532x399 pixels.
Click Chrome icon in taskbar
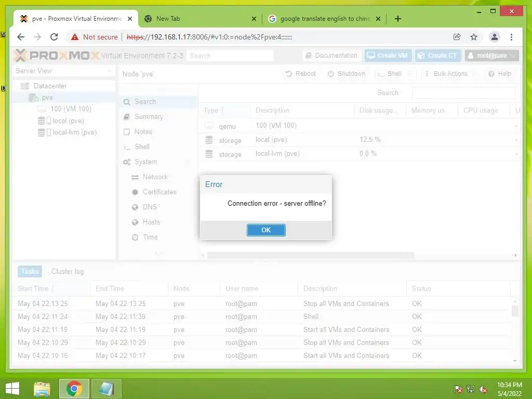click(74, 389)
